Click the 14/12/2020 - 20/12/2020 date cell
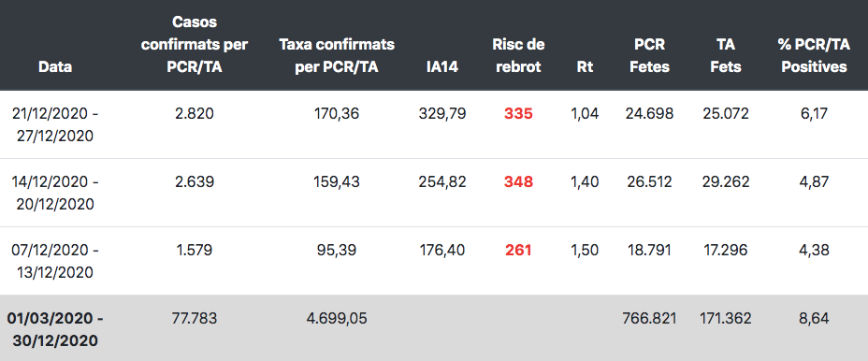 pyautogui.click(x=55, y=193)
